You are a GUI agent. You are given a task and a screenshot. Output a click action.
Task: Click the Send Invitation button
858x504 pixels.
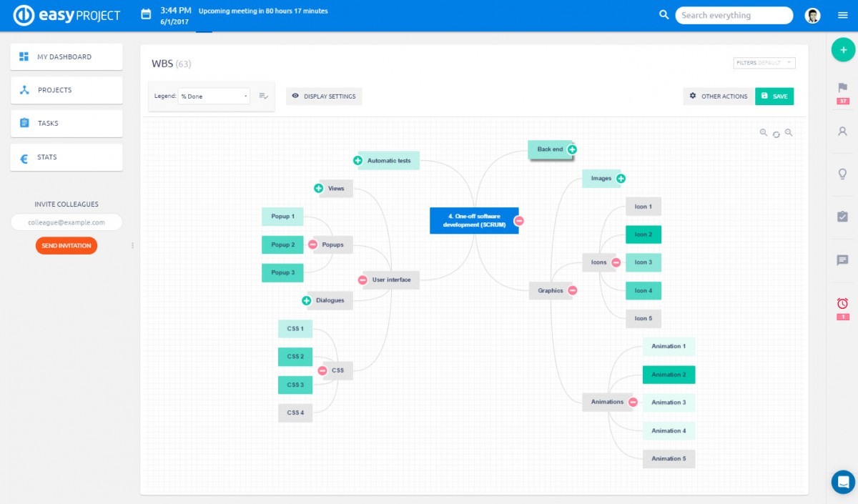(66, 246)
